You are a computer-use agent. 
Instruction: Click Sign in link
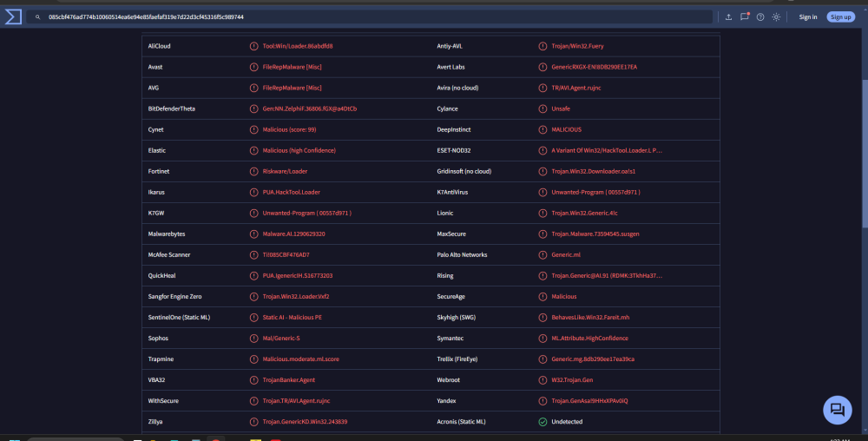click(x=807, y=17)
